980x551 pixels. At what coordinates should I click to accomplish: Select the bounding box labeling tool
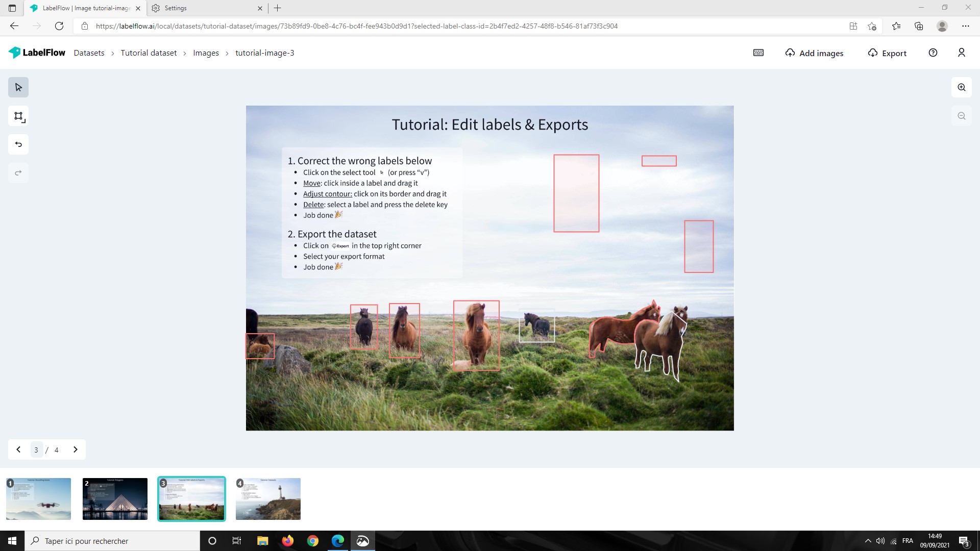coord(18,116)
